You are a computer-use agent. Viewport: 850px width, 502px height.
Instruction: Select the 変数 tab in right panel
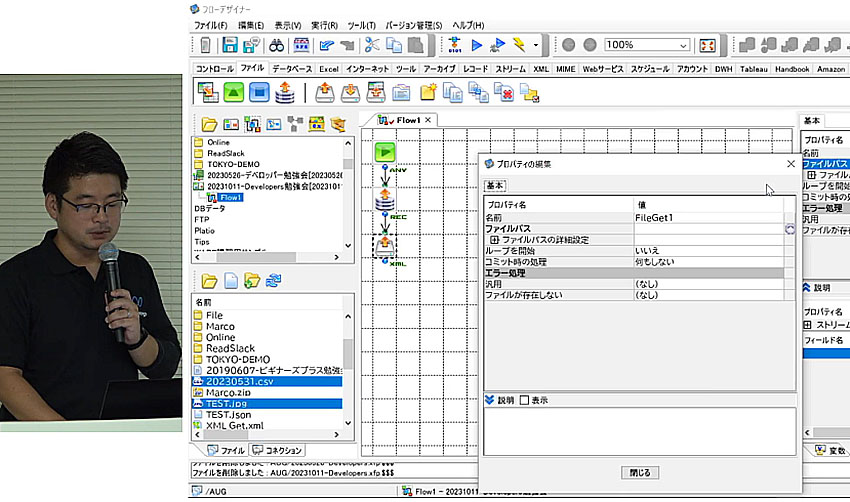(x=831, y=450)
